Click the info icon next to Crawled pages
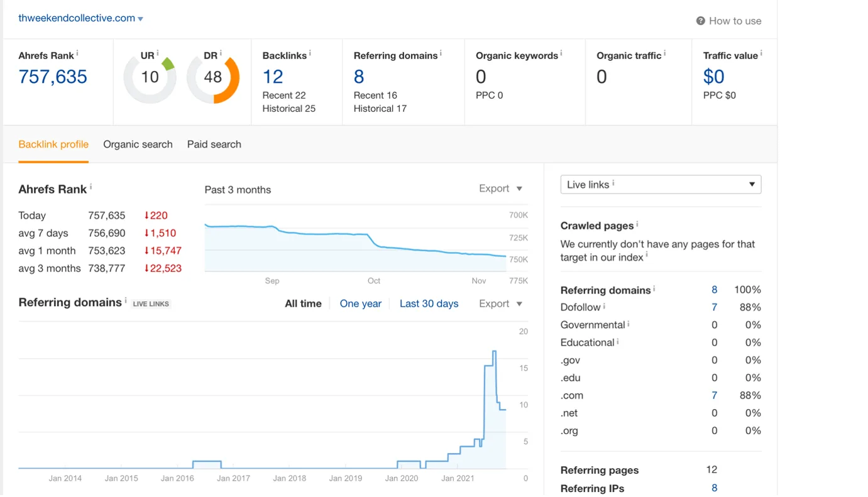This screenshot has width=868, height=497. (637, 224)
